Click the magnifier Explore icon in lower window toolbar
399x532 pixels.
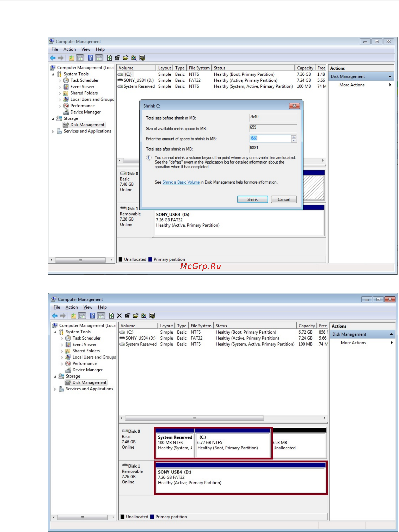click(144, 316)
